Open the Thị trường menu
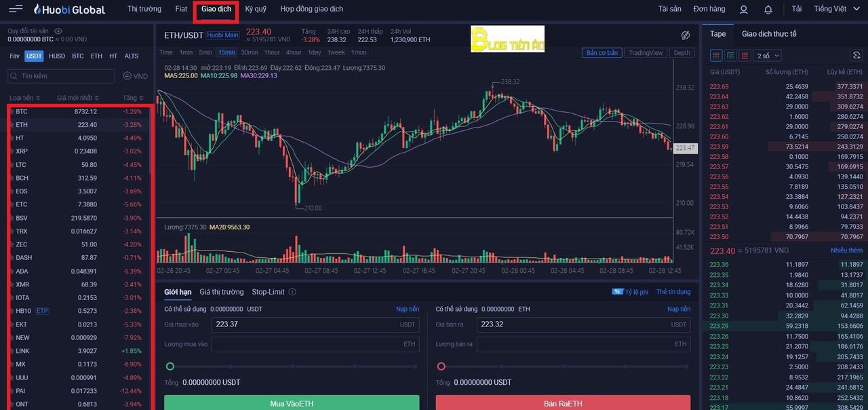 (144, 10)
